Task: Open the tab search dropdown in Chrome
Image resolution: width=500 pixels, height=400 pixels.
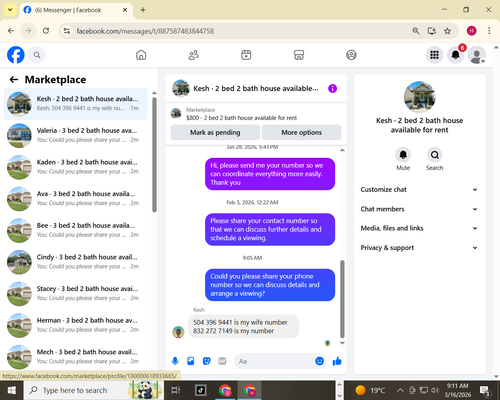Action: click(10, 10)
